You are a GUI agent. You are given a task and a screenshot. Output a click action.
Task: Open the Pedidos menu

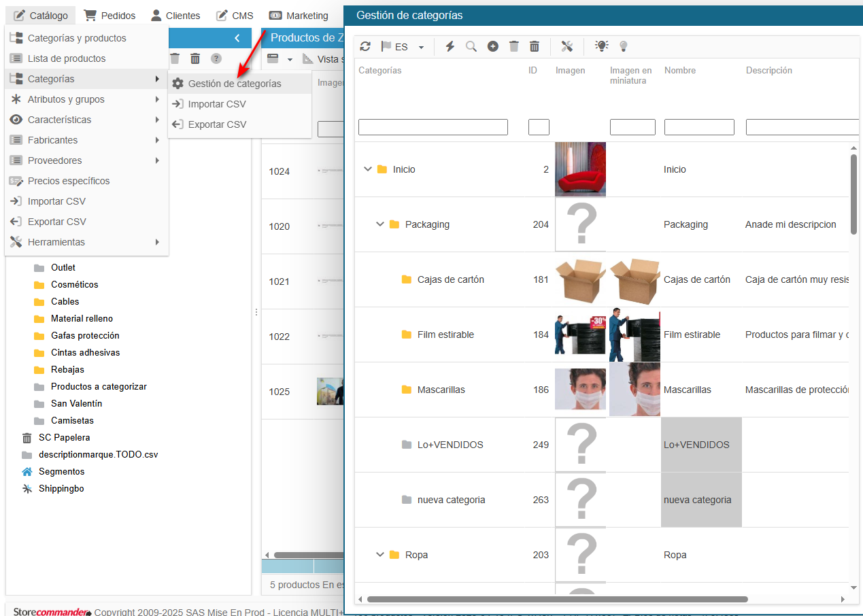tap(109, 15)
